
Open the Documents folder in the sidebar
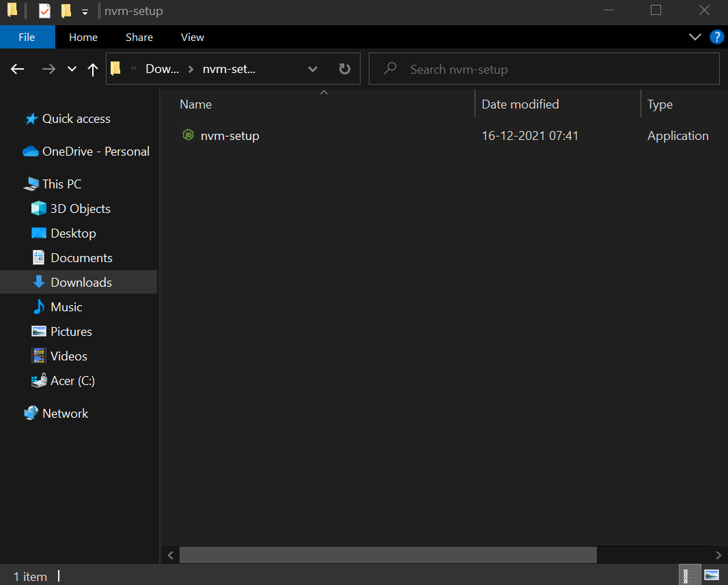tap(81, 257)
